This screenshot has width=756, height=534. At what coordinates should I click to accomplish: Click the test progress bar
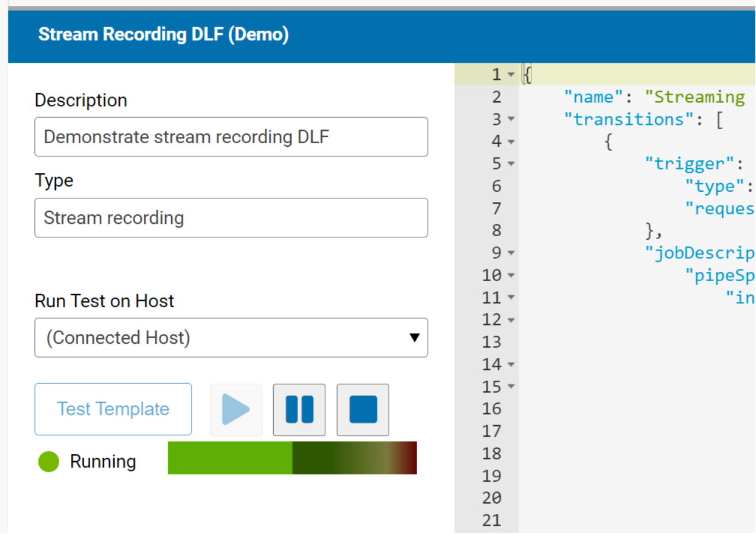coord(292,458)
